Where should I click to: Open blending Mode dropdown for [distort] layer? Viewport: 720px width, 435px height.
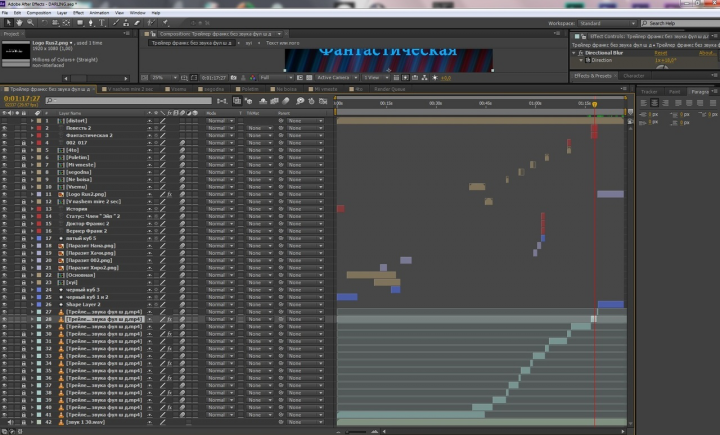219,121
